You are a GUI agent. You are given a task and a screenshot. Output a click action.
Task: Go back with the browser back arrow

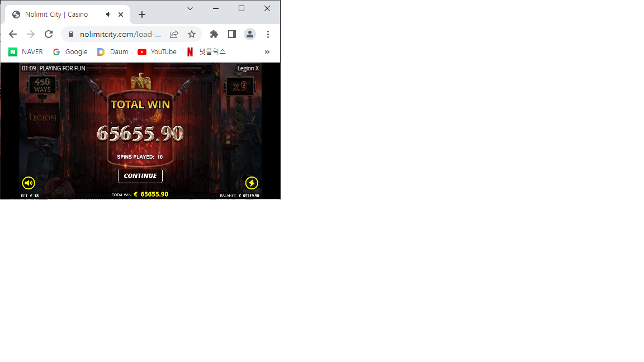[x=13, y=34]
